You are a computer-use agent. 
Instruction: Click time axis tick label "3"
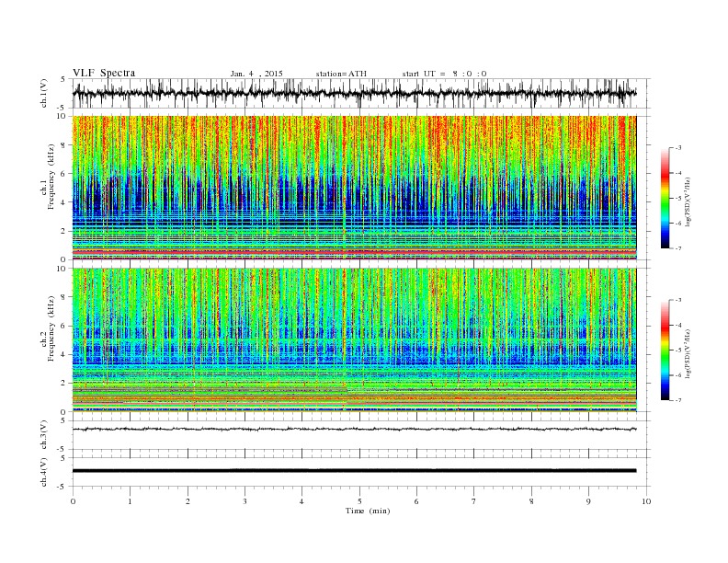pos(245,501)
